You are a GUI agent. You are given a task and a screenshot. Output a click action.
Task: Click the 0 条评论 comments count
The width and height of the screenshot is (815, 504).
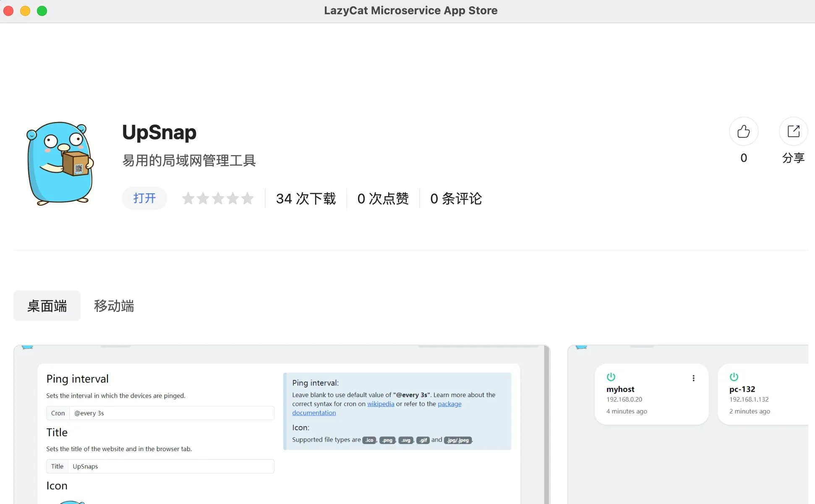[456, 198]
